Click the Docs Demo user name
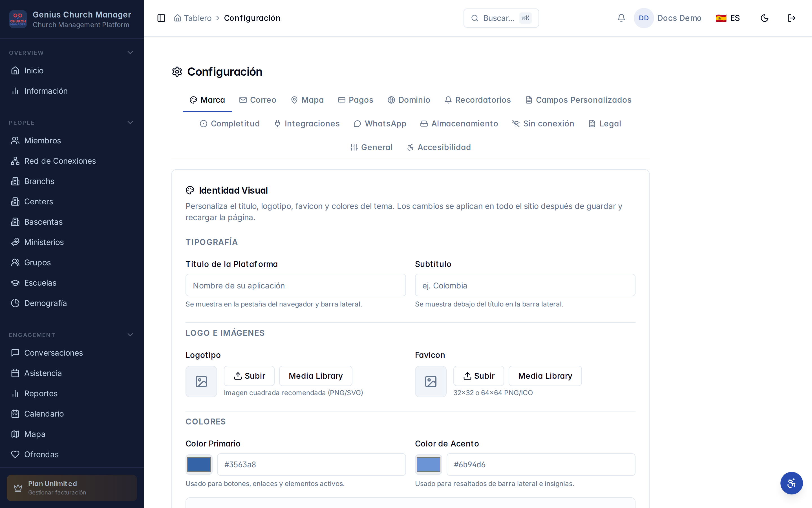 tap(679, 18)
